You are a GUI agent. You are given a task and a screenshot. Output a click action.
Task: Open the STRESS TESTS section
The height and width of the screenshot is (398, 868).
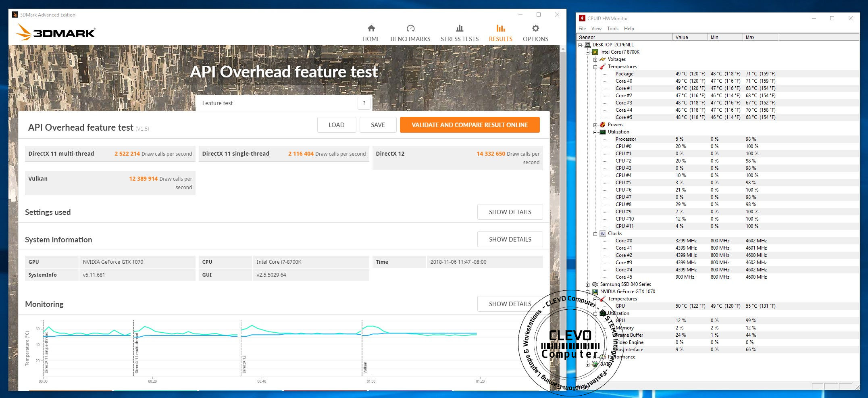click(459, 33)
